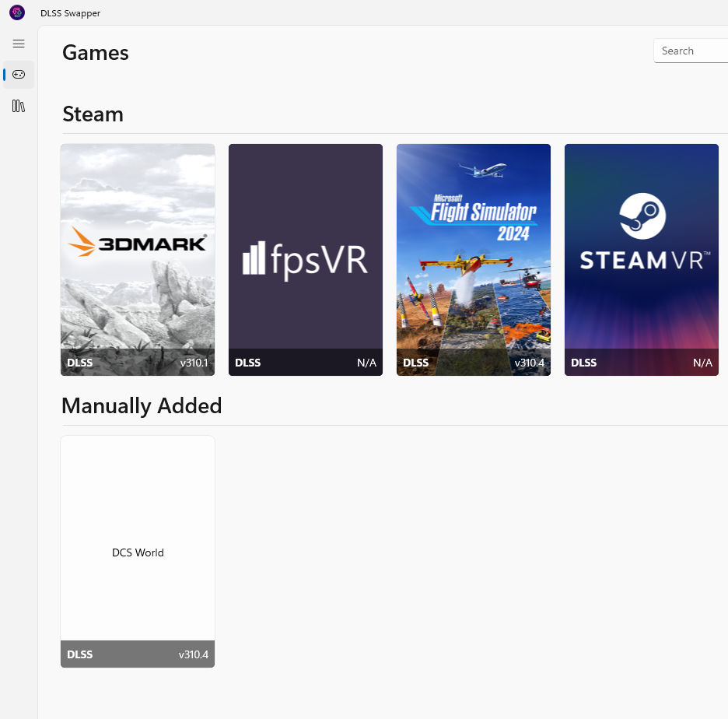Open the fpsVR game tile
The image size is (728, 719).
click(x=306, y=260)
